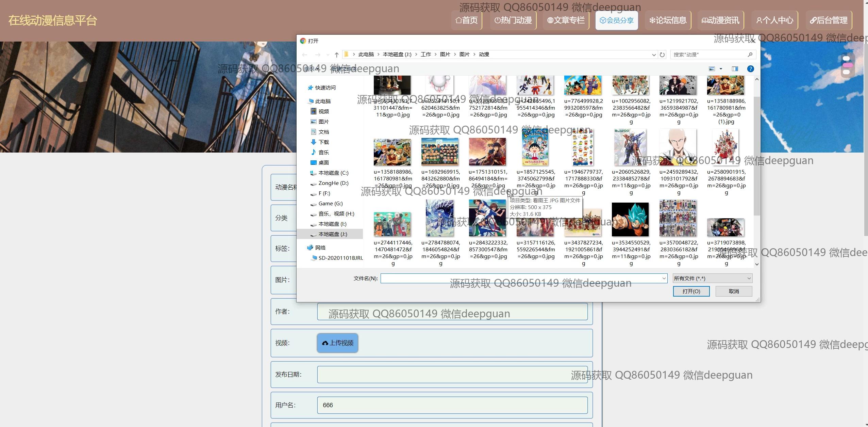Open the 文档 folder in sidebar
The height and width of the screenshot is (427, 868).
click(x=323, y=132)
